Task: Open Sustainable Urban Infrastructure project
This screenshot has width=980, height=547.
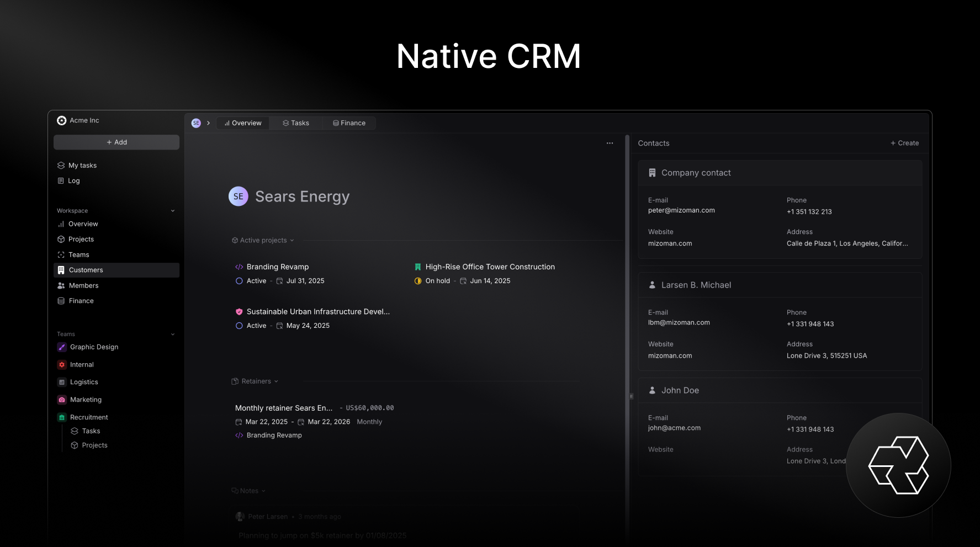Action: 318,312
